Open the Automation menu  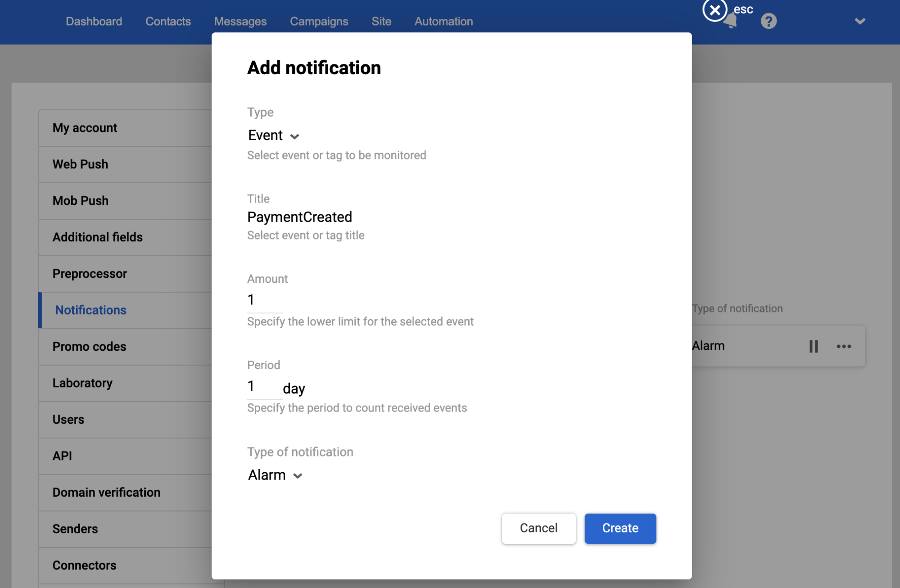tap(443, 21)
